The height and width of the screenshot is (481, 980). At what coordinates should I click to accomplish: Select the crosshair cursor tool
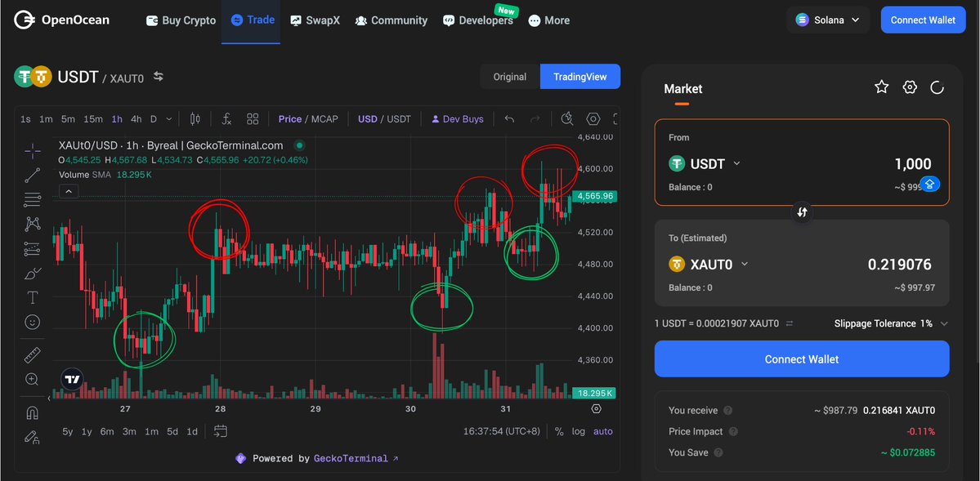coord(33,150)
